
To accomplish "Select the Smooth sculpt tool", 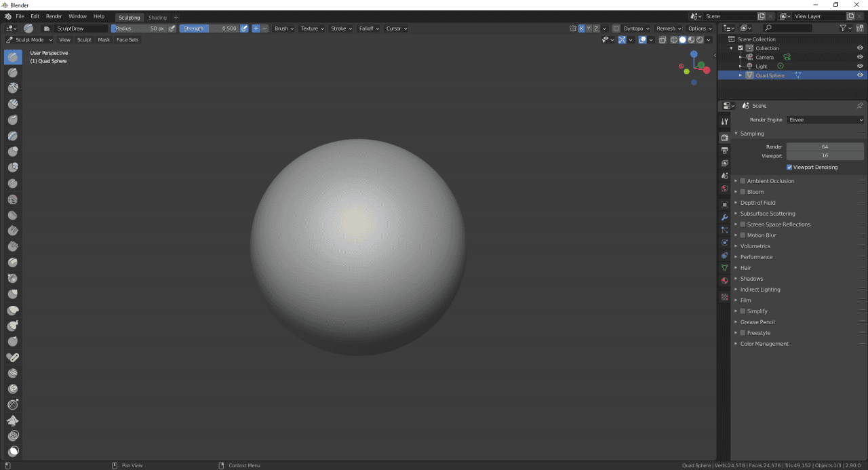I will point(12,198).
